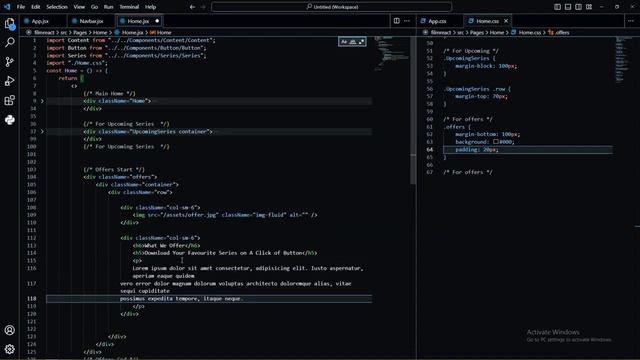The height and width of the screenshot is (360, 640).
Task: Click Customize Layout icon in title bar
Action: (589, 7)
